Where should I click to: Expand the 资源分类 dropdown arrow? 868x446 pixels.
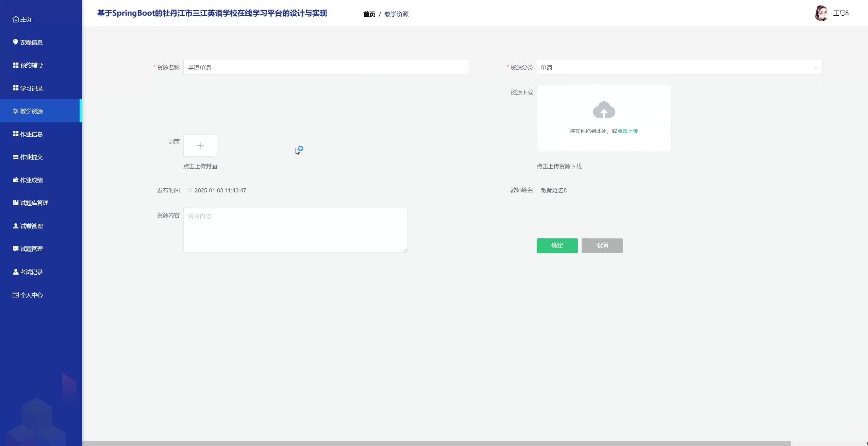point(816,68)
